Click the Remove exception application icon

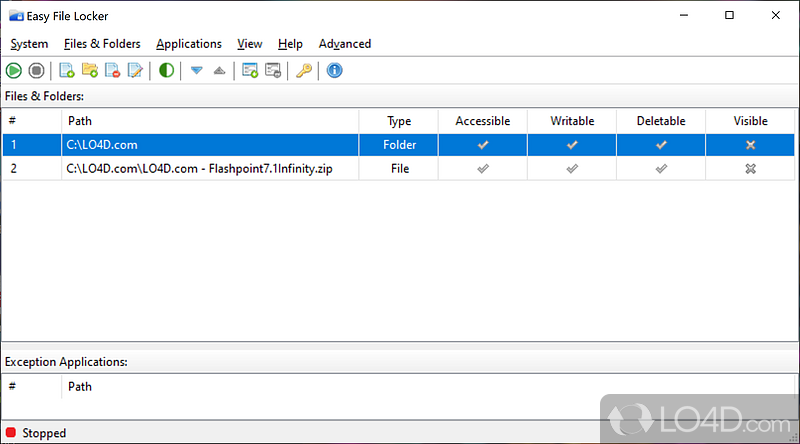point(273,70)
